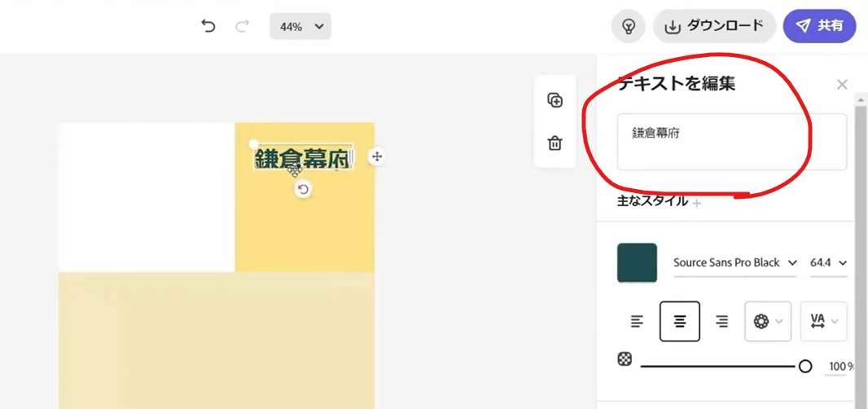Expand the 64.4 font size dropdown

[828, 262]
